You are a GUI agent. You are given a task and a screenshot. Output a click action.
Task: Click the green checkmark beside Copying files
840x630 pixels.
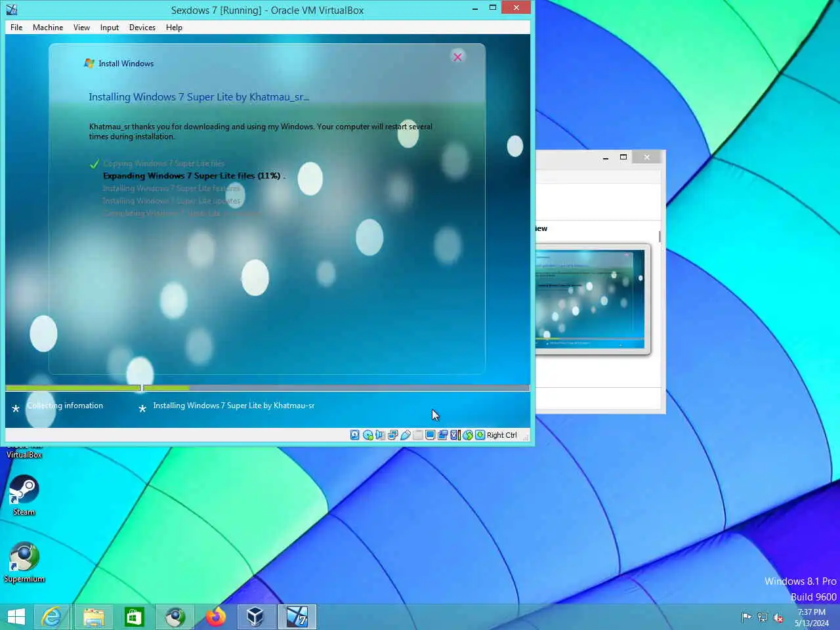[94, 164]
